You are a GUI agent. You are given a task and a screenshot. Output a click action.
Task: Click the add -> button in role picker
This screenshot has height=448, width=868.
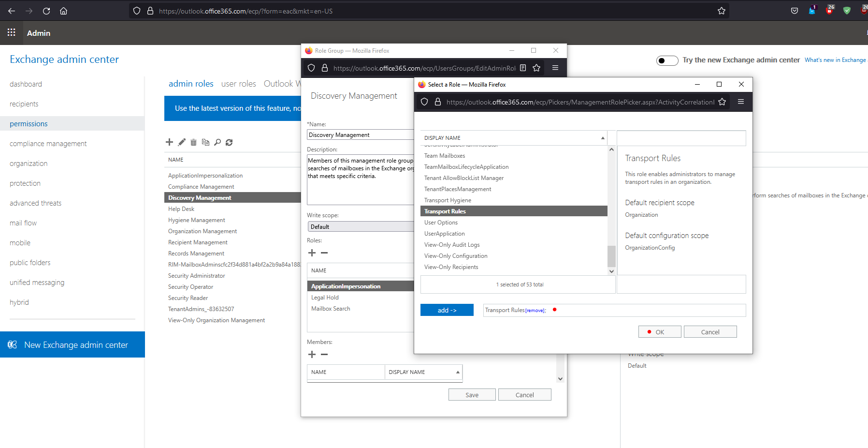click(x=447, y=310)
